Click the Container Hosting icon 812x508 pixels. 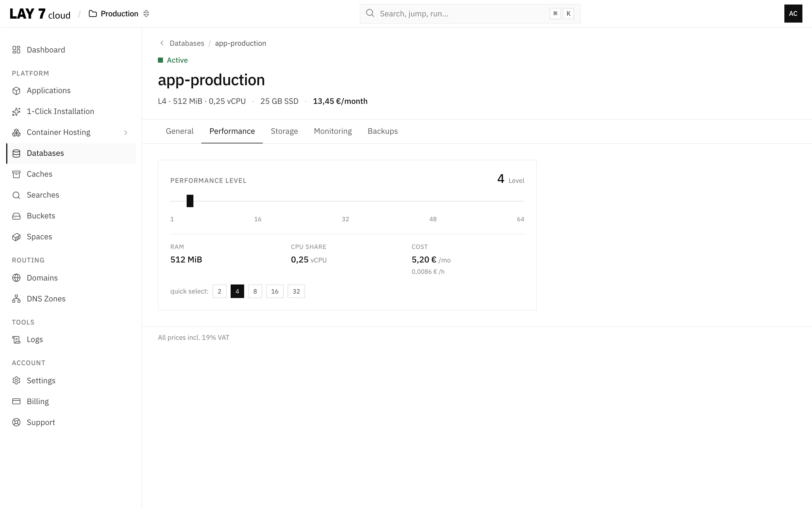[16, 132]
